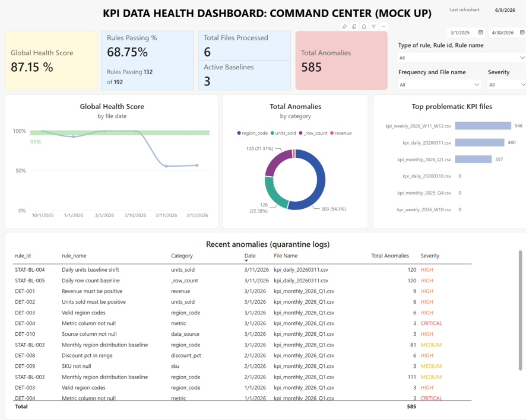Toggle units_sold legend item in donut chart
The height and width of the screenshot is (420, 526).
[283, 133]
